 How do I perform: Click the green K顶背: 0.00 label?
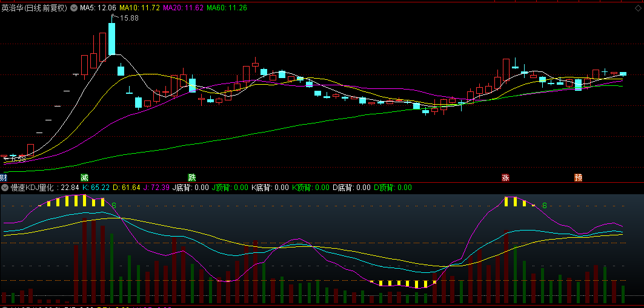311,188
